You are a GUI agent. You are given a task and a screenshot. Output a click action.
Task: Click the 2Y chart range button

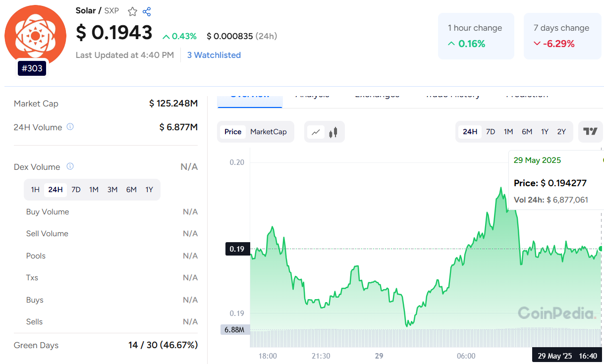pyautogui.click(x=561, y=132)
